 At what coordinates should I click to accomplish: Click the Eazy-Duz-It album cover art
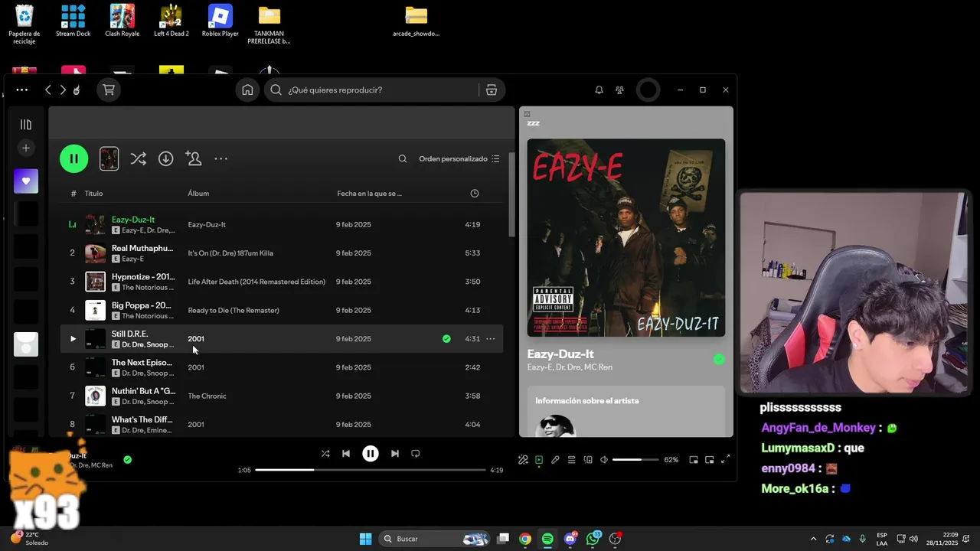click(626, 237)
